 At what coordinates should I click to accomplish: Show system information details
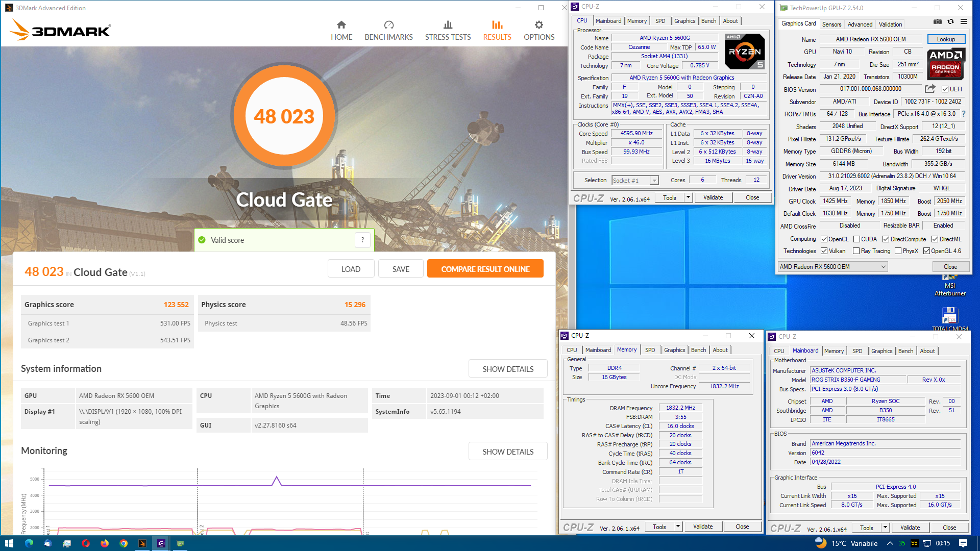[x=508, y=369]
